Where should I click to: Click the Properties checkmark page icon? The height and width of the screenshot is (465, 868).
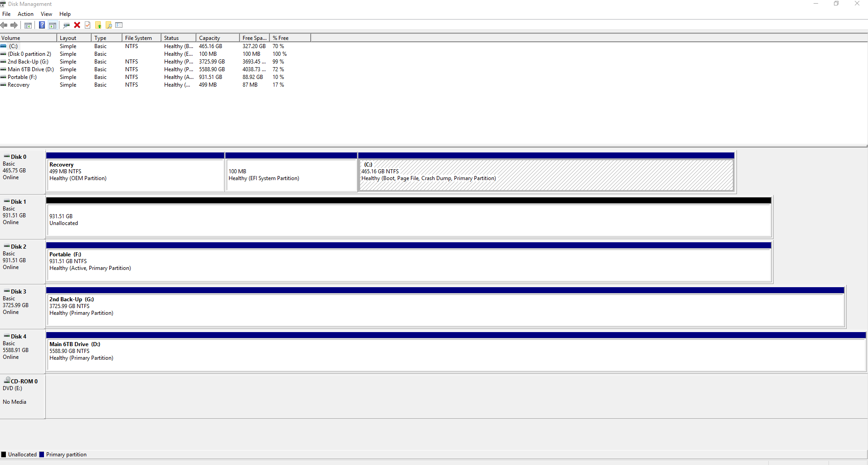click(88, 25)
